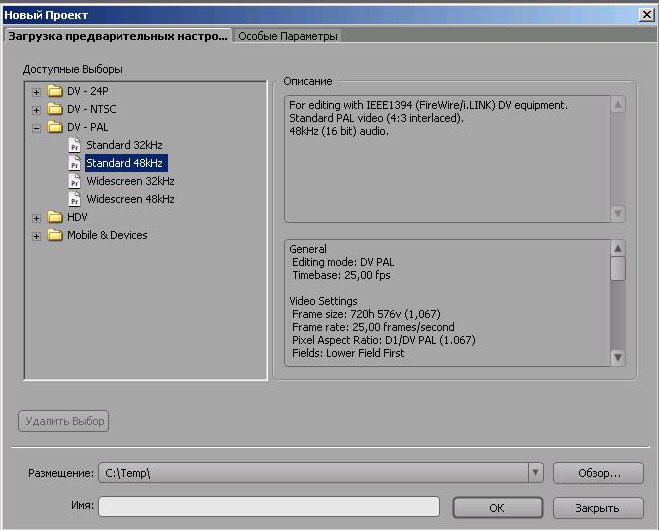Select the Mobile & Devices tree label
This screenshot has width=659, height=530.
[107, 235]
